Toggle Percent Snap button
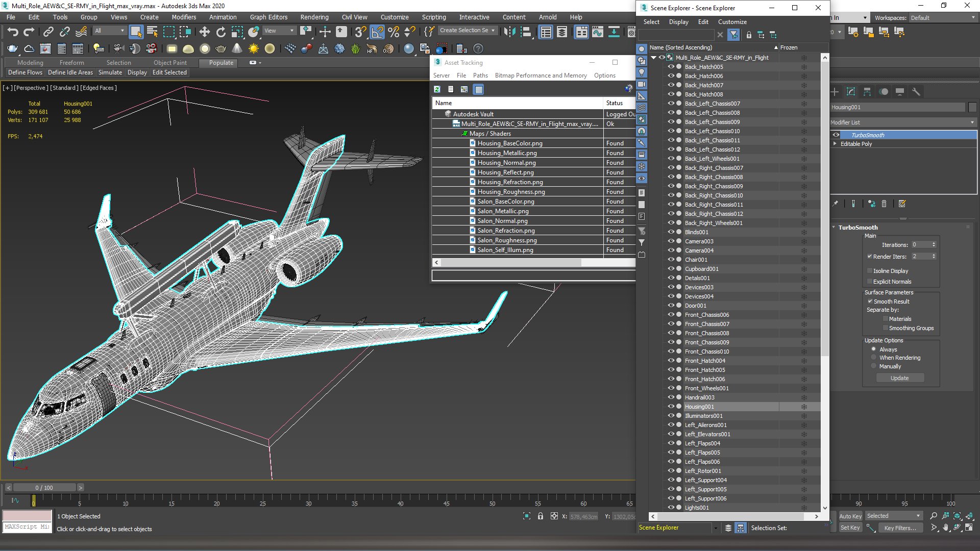Viewport: 980px width, 551px height. click(394, 32)
